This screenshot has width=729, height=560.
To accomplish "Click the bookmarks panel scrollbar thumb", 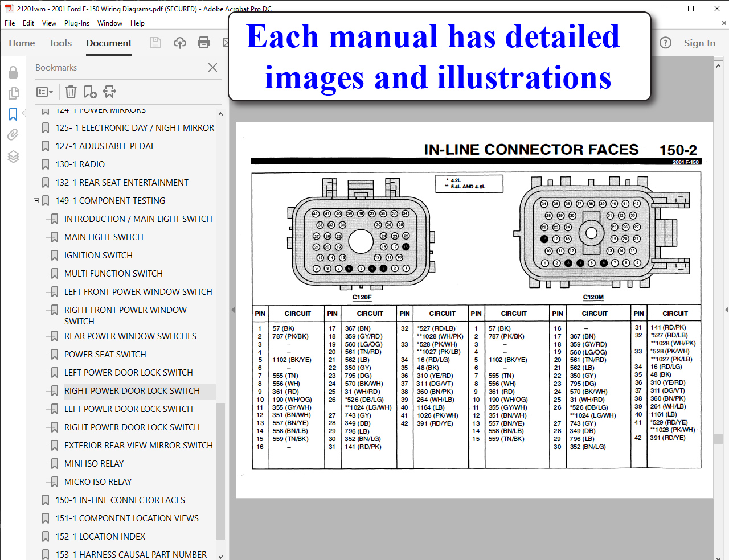I will click(x=220, y=471).
